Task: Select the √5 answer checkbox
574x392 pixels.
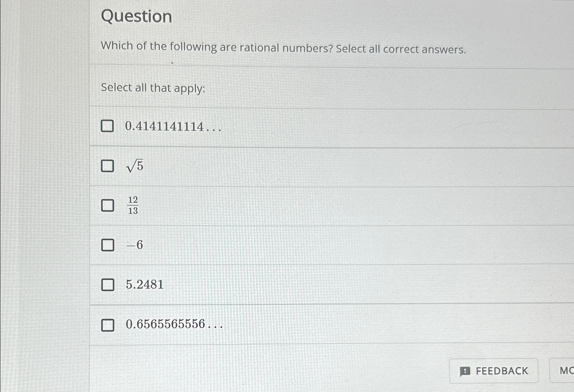Action: click(x=108, y=166)
